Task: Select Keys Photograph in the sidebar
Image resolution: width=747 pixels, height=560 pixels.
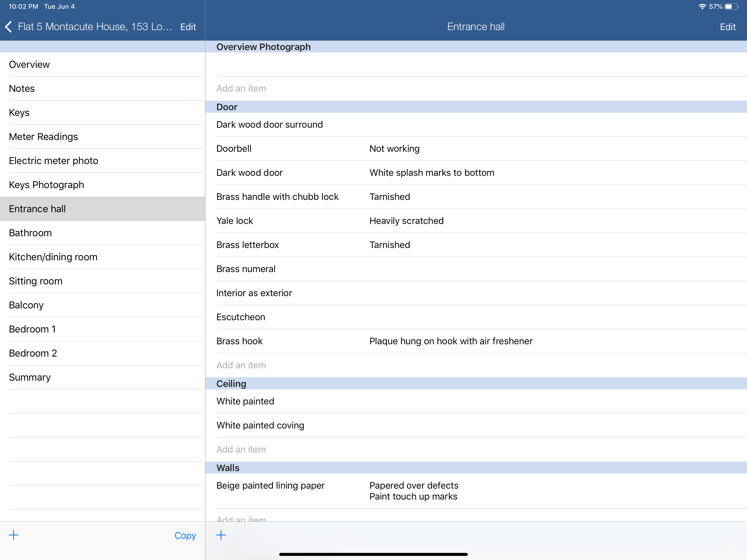Action: click(103, 185)
